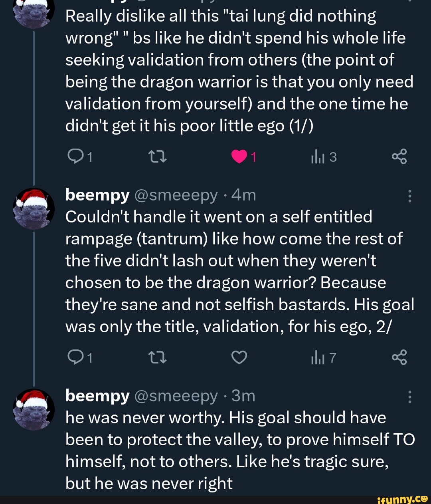This screenshot has height=504, width=431.
Task: Click the 4m timestamp of the second tweet
Action: (x=243, y=195)
